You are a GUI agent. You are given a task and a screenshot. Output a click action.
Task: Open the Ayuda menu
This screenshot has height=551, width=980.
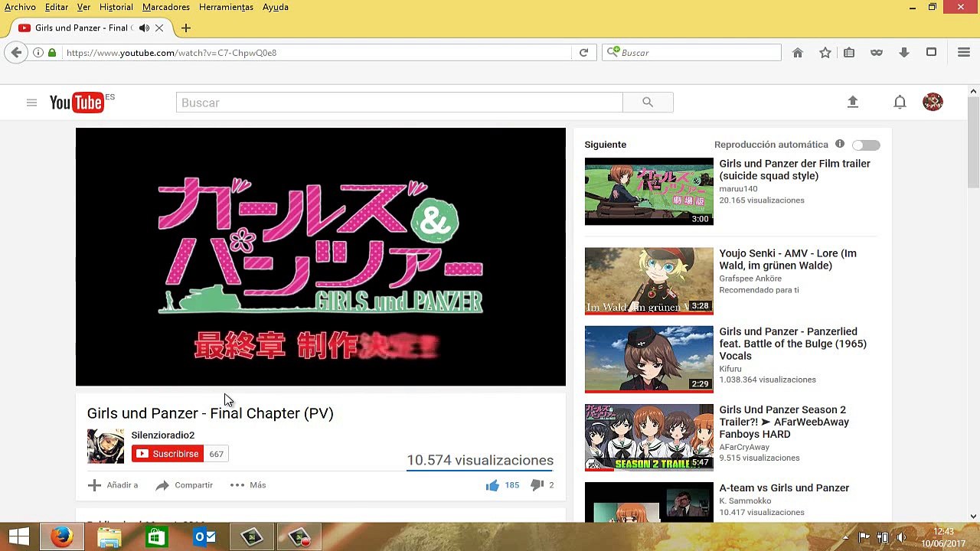pyautogui.click(x=276, y=7)
